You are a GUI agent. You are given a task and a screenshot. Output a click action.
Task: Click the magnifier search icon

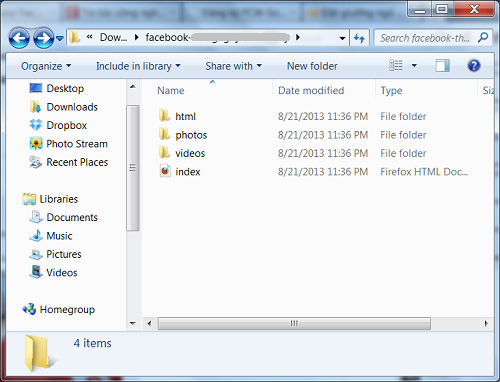[x=483, y=37]
